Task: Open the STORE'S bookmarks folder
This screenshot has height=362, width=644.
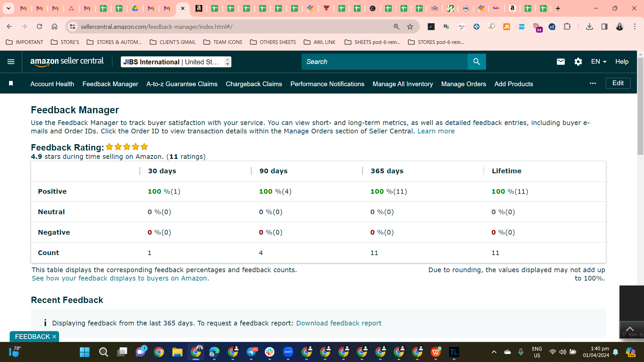Action: 65,42
